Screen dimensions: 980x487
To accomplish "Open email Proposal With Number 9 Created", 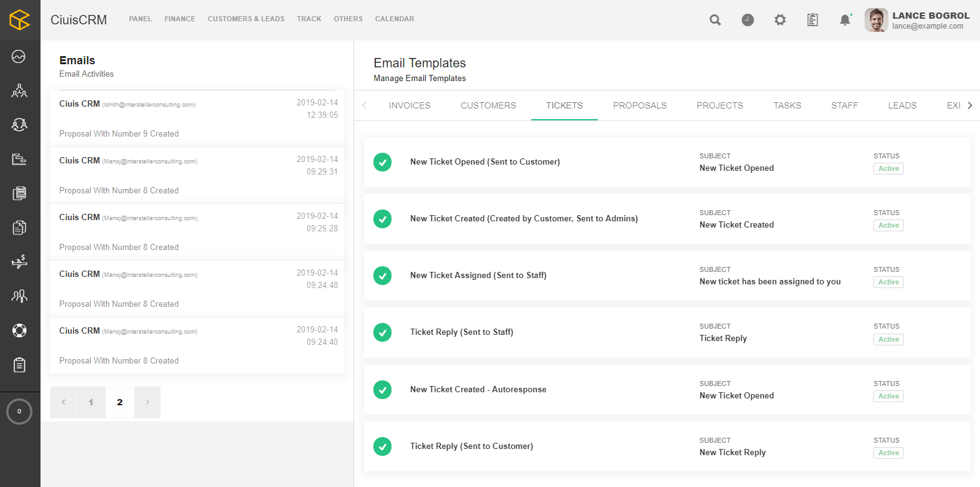I will [197, 118].
